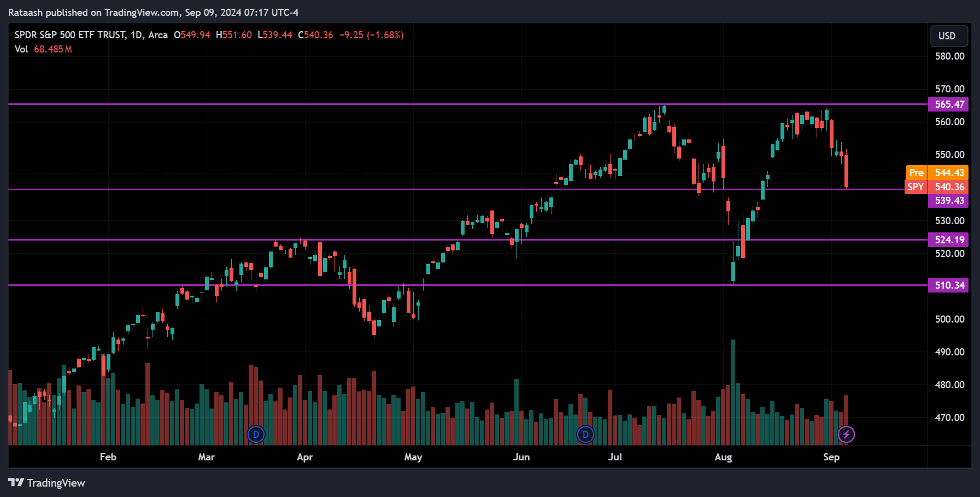Click the lightning bolt event marker near Sep
Screen dimensions: 980x497
846,435
